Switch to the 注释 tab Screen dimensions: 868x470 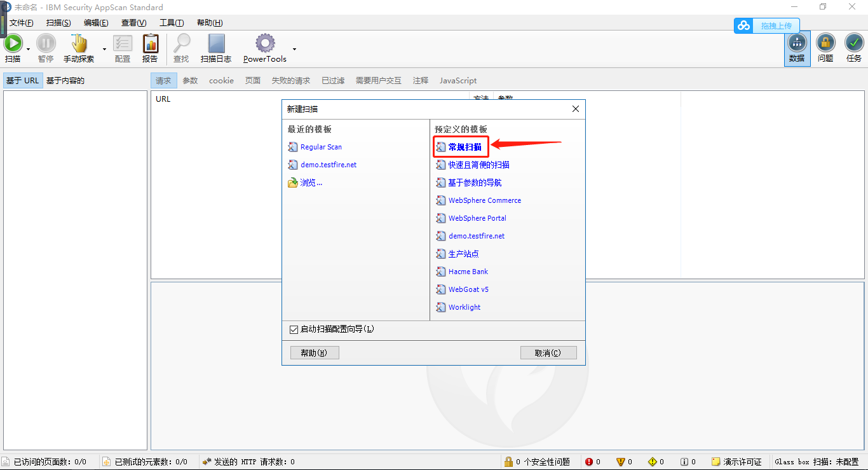tap(421, 81)
